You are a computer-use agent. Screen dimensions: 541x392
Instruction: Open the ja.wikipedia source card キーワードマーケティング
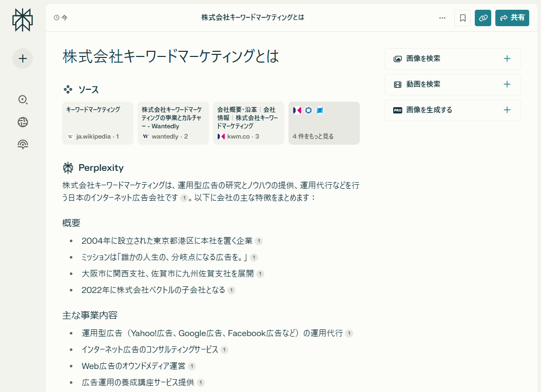pos(98,123)
